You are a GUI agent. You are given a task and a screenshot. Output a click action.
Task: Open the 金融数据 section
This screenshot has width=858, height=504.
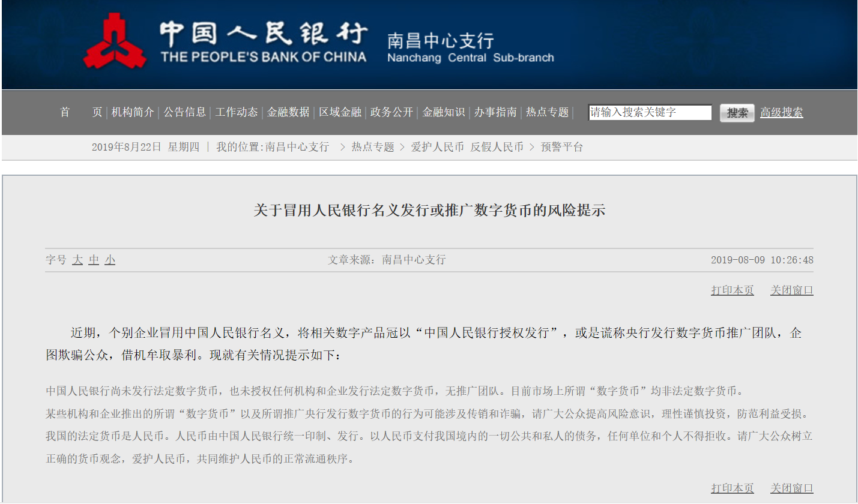pyautogui.click(x=288, y=113)
